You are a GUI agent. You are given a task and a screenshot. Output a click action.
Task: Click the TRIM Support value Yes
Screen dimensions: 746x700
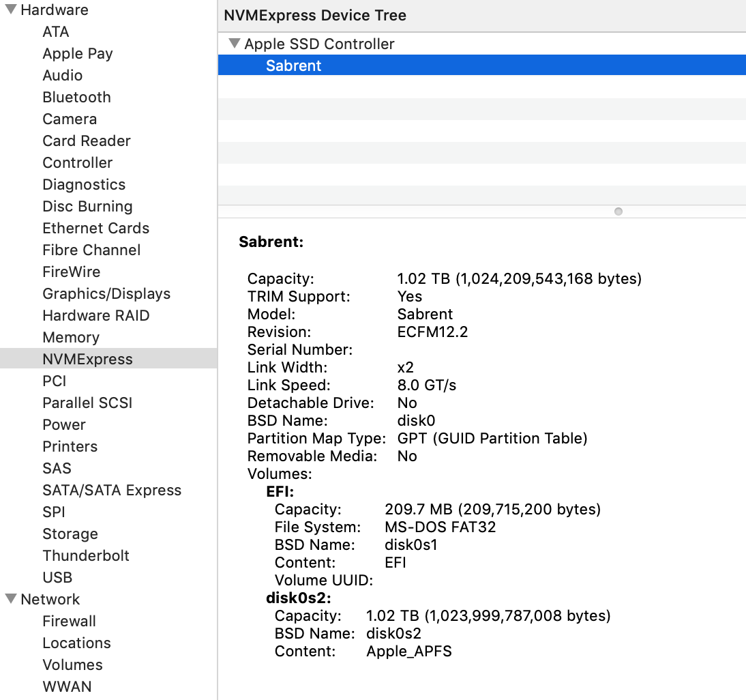click(409, 297)
